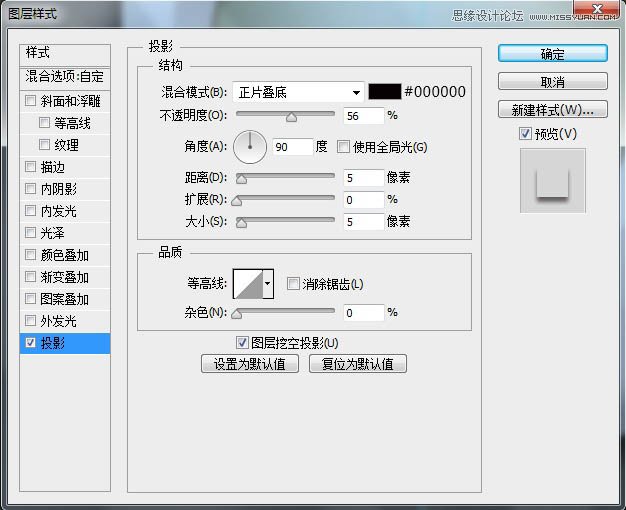
Task: Enable the 渐变叠加 checkbox
Action: pyautogui.click(x=30, y=276)
